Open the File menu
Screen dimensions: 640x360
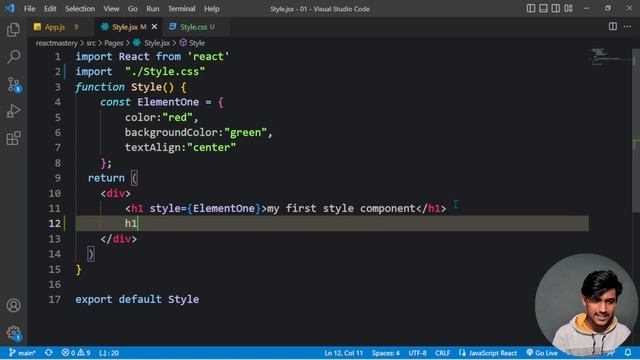click(29, 9)
